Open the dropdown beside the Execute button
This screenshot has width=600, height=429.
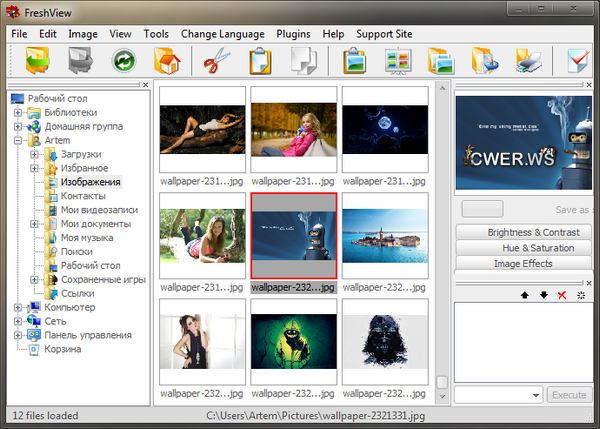(536, 395)
